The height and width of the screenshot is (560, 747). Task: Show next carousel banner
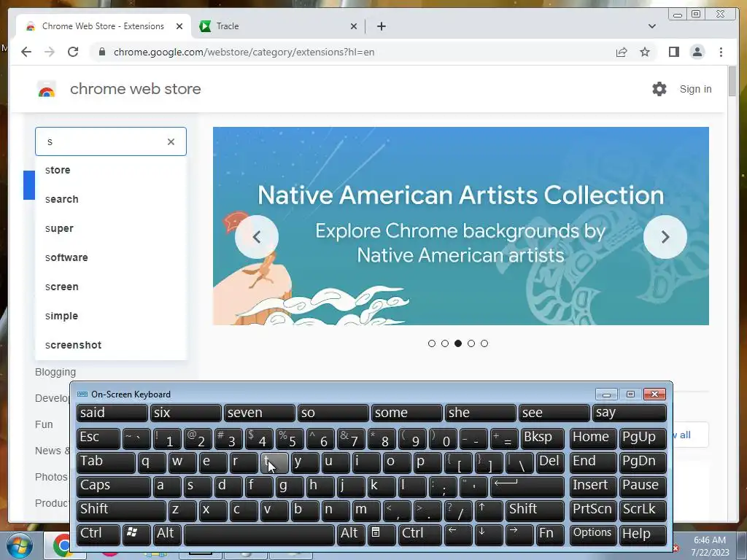tap(665, 237)
